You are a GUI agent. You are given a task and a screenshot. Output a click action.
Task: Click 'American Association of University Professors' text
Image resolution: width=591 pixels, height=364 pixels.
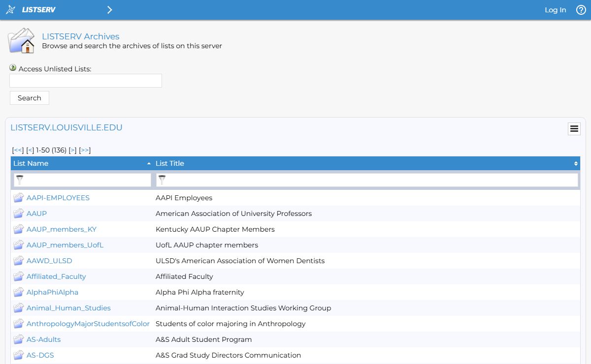(233, 213)
